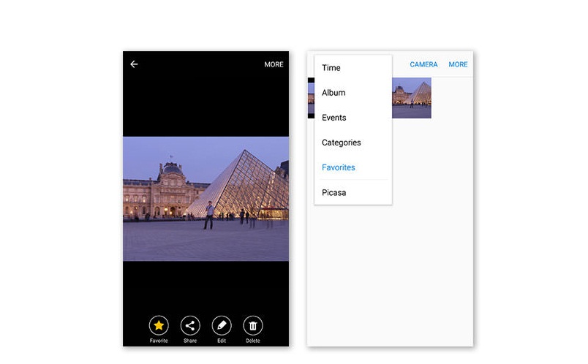The height and width of the screenshot is (364, 588).
Task: Choose Album in the dropdown list
Action: [x=333, y=93]
